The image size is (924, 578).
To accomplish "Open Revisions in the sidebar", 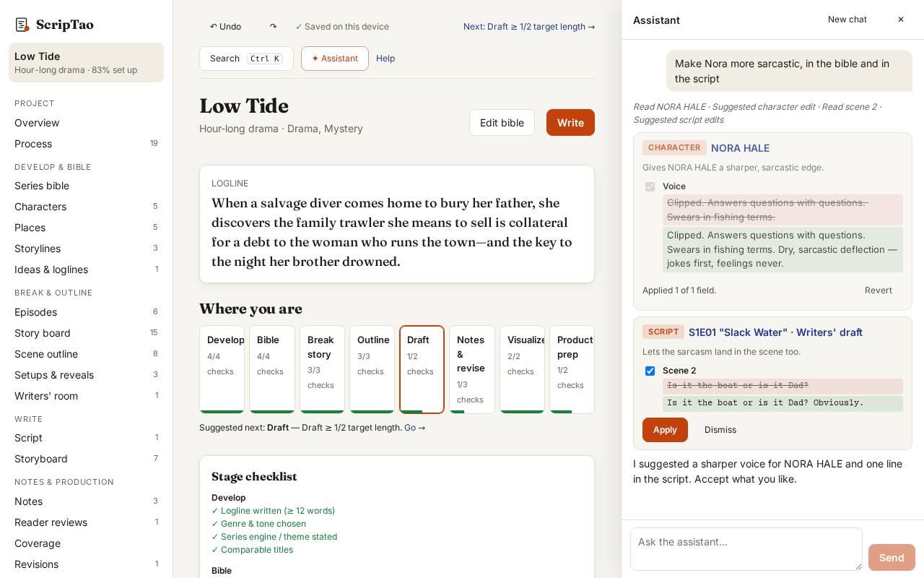I will pyautogui.click(x=86, y=564).
